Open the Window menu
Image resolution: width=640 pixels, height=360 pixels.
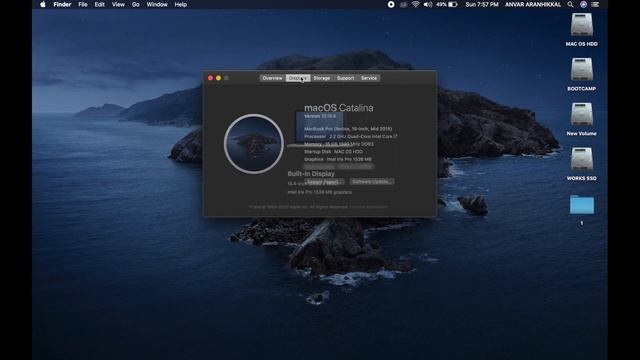point(157,4)
